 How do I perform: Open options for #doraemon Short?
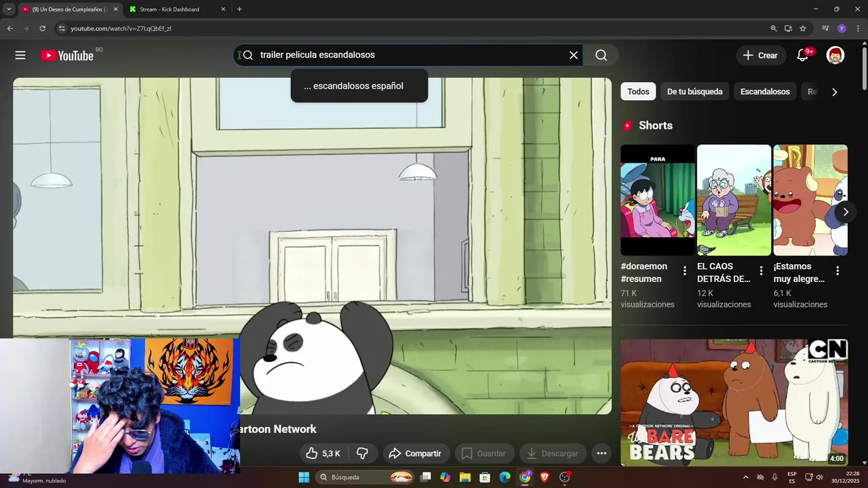tap(685, 271)
